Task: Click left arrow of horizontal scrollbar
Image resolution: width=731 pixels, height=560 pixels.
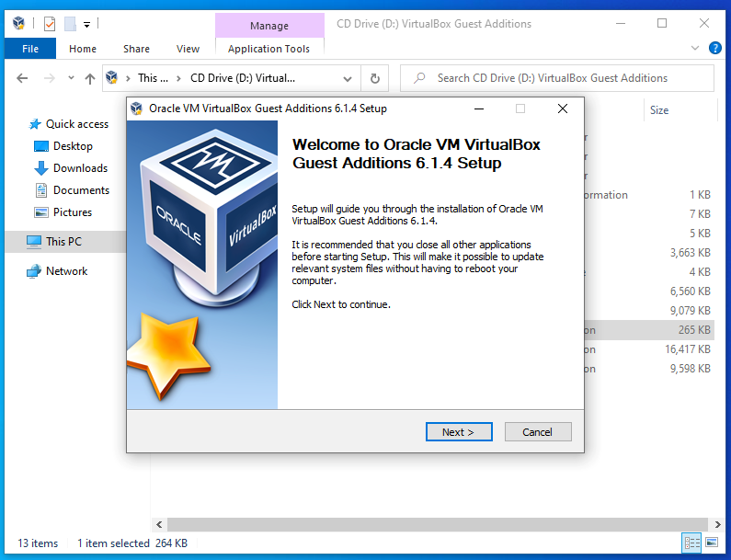Action: click(x=159, y=524)
